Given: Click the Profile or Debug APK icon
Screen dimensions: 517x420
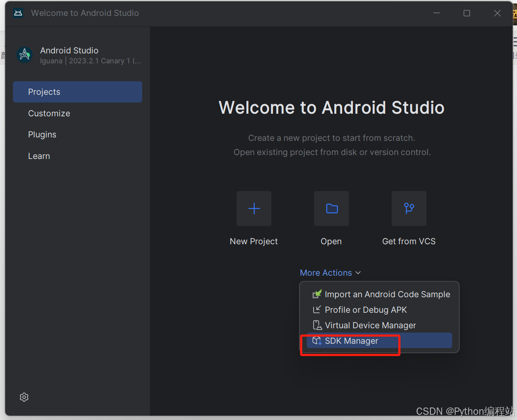Looking at the screenshot, I should click(317, 310).
